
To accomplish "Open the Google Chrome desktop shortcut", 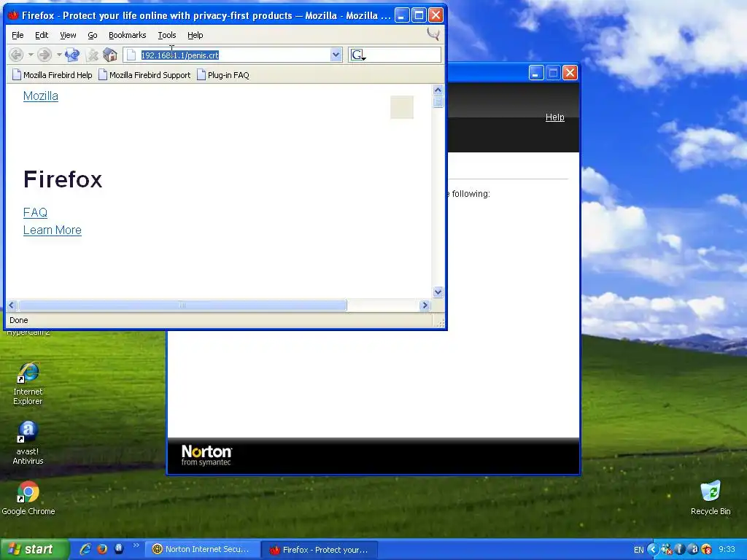I will tap(28, 498).
